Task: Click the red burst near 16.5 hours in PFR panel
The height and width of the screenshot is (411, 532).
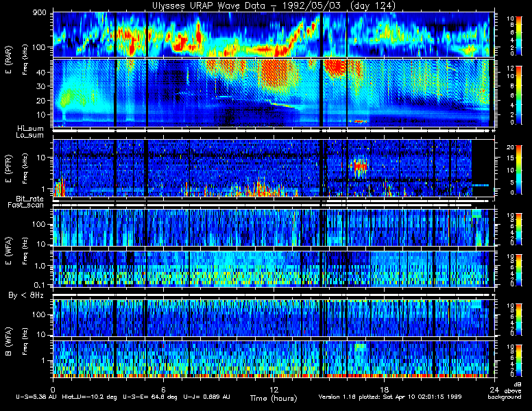Action: pos(359,166)
